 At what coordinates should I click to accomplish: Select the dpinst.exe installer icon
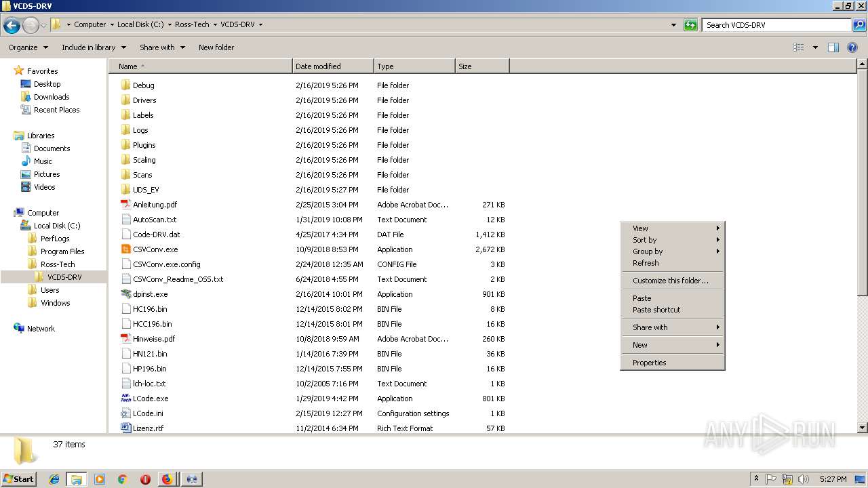click(125, 294)
